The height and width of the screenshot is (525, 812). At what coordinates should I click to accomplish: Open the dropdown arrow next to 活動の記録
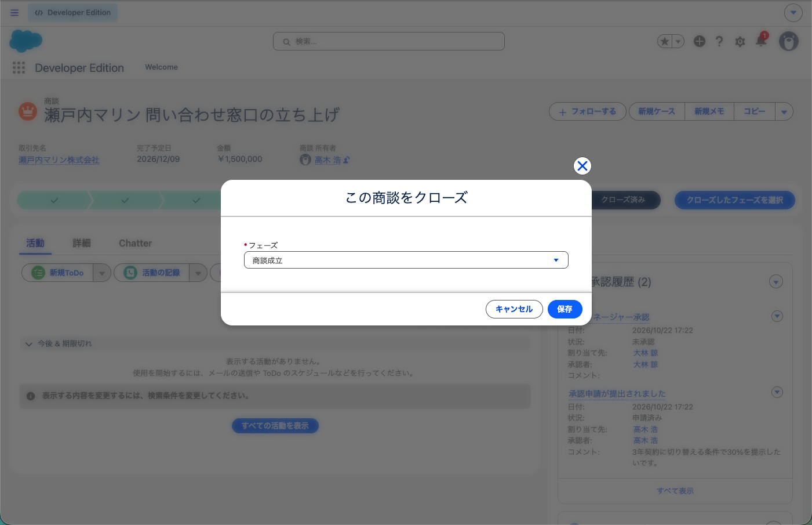tap(198, 273)
